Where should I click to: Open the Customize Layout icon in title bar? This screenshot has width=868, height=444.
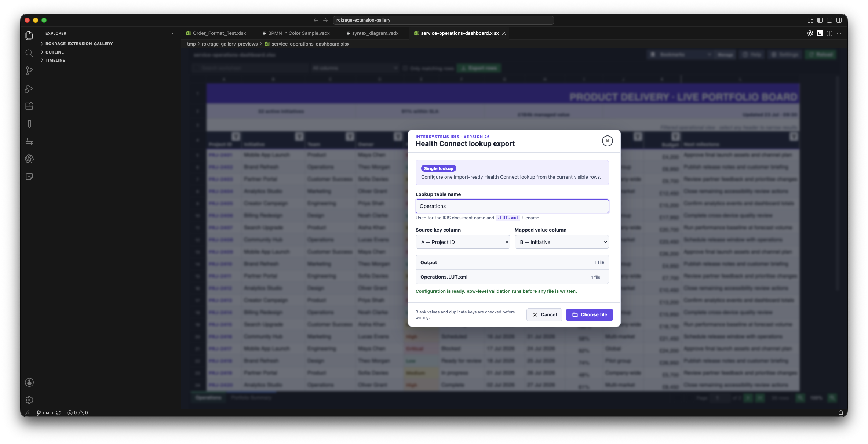810,20
